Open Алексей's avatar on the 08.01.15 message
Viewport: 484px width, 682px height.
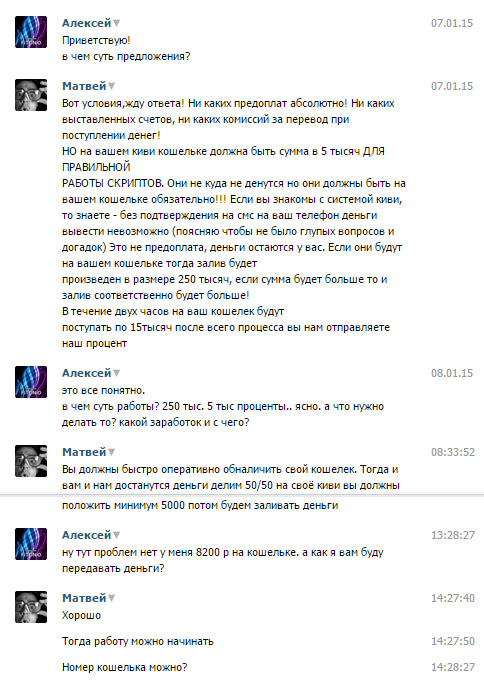click(31, 382)
